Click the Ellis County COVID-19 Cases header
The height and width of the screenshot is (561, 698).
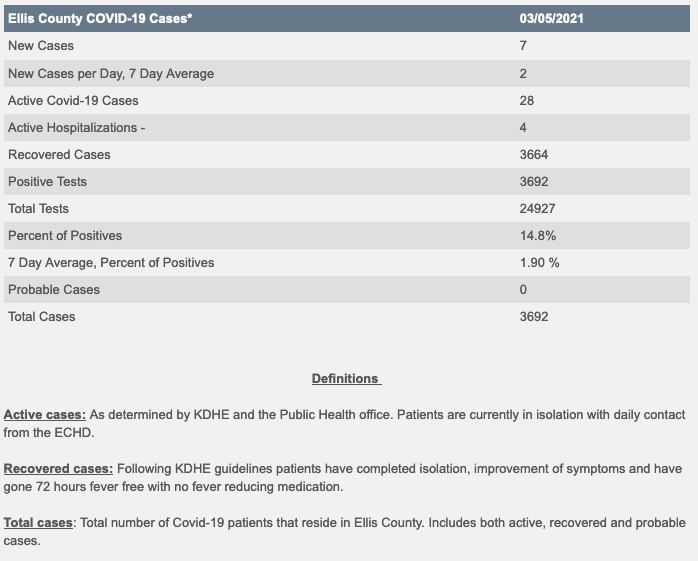[100, 19]
